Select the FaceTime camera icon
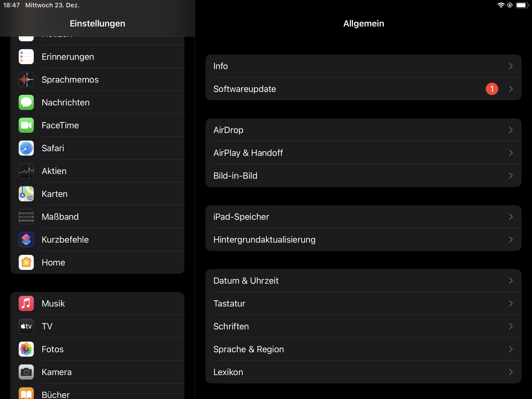This screenshot has height=399, width=532. point(26,125)
